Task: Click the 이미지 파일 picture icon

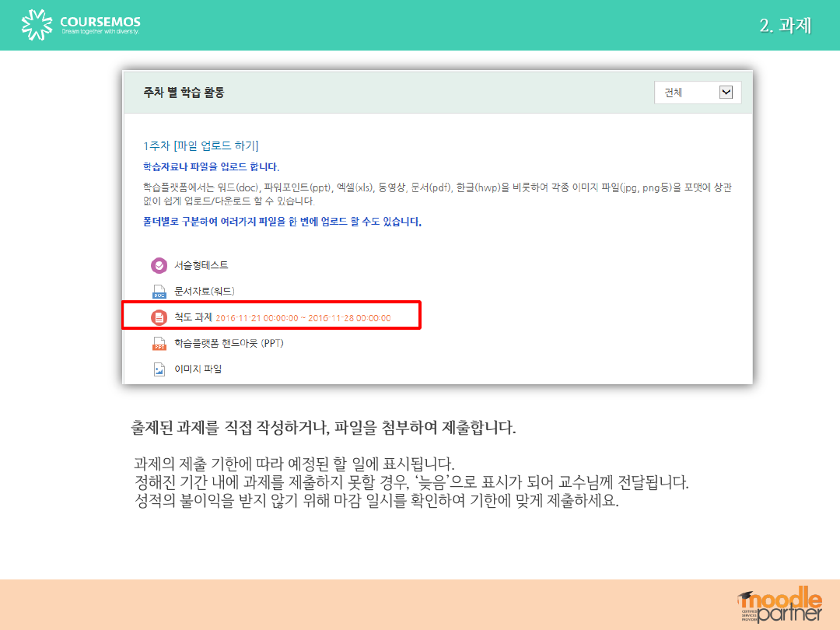Action: pos(159,369)
